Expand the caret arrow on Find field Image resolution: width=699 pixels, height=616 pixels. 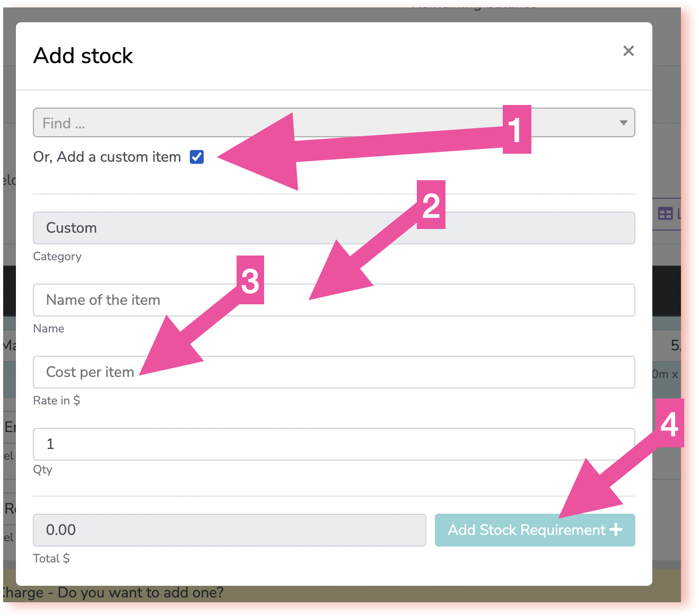coord(624,123)
